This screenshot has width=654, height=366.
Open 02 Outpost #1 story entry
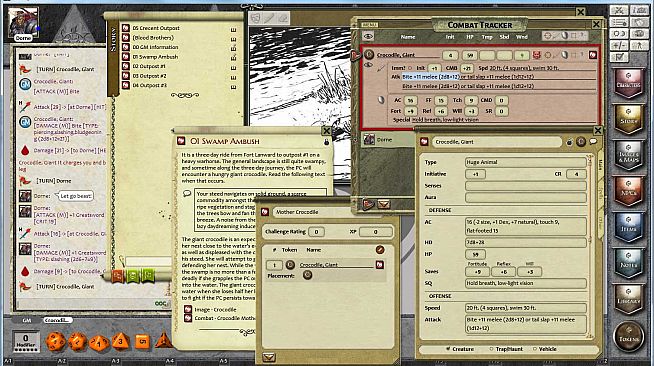[x=149, y=66]
